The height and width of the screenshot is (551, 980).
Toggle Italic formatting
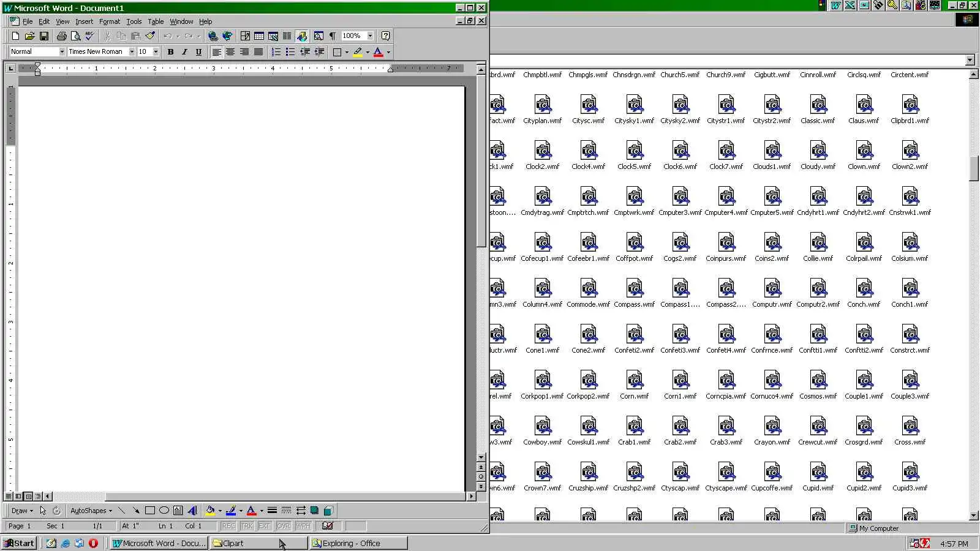[x=184, y=52]
